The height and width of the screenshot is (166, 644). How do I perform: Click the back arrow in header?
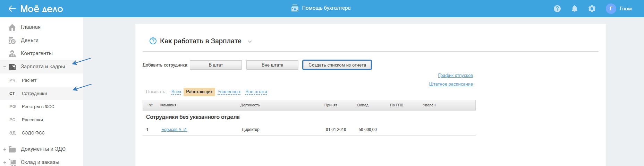click(12, 9)
